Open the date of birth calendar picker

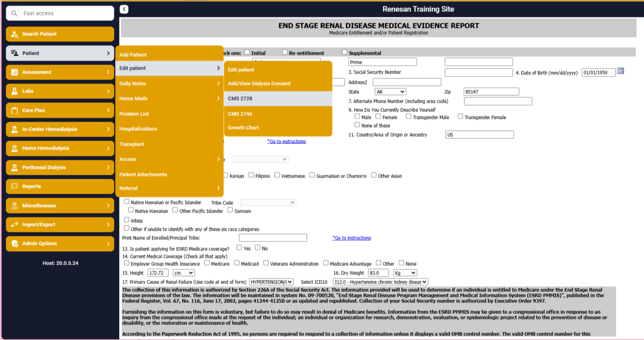click(x=620, y=71)
